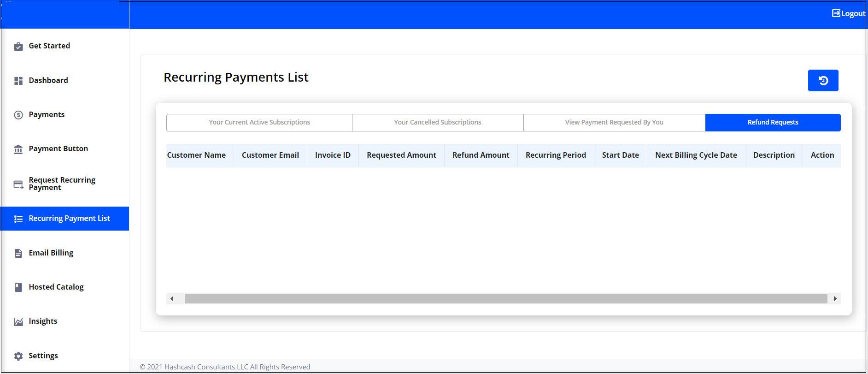
Task: Select View Payment Requested By You tab
Action: (614, 122)
